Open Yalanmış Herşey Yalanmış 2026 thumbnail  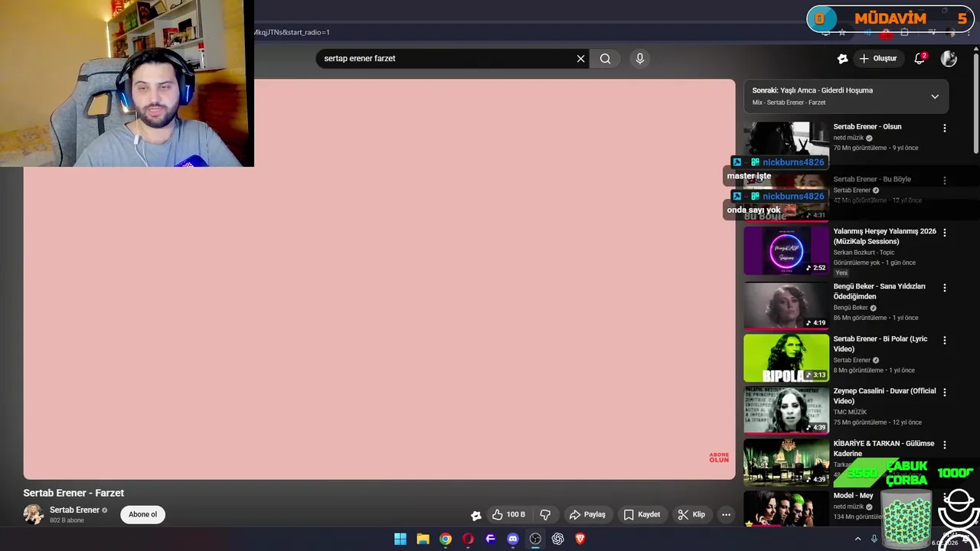click(x=786, y=250)
